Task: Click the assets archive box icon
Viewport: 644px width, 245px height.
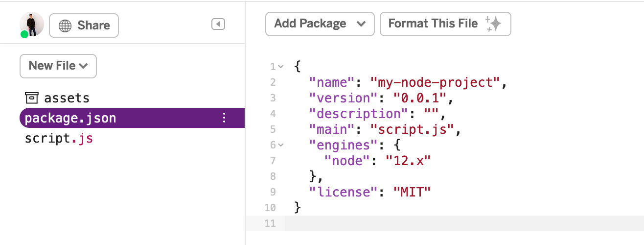Action: pyautogui.click(x=32, y=98)
